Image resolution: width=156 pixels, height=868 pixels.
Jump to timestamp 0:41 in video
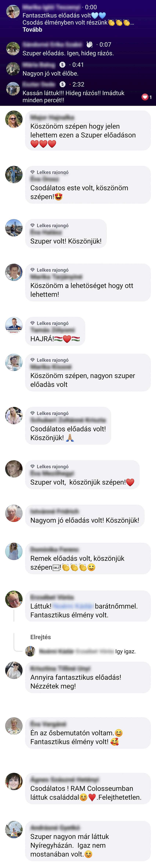[78, 65]
